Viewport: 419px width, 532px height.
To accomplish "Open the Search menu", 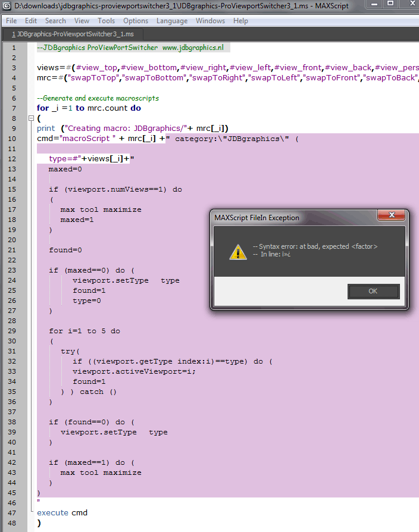I will (x=55, y=21).
